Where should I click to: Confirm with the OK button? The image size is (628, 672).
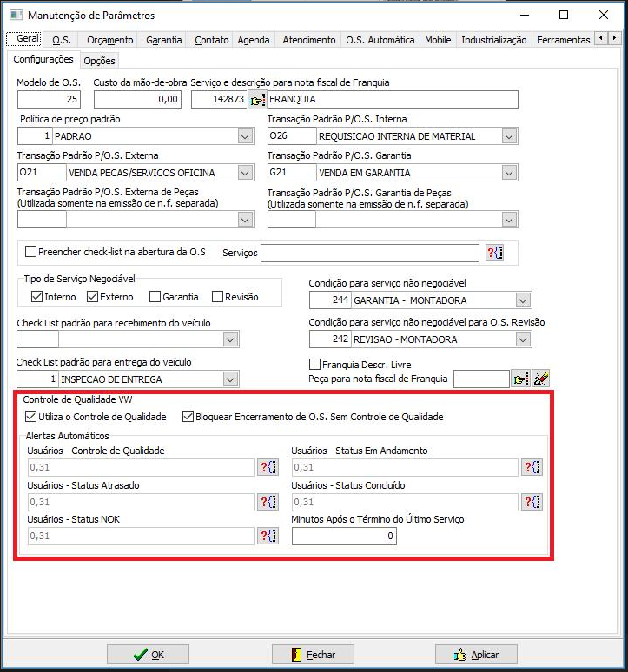(148, 655)
